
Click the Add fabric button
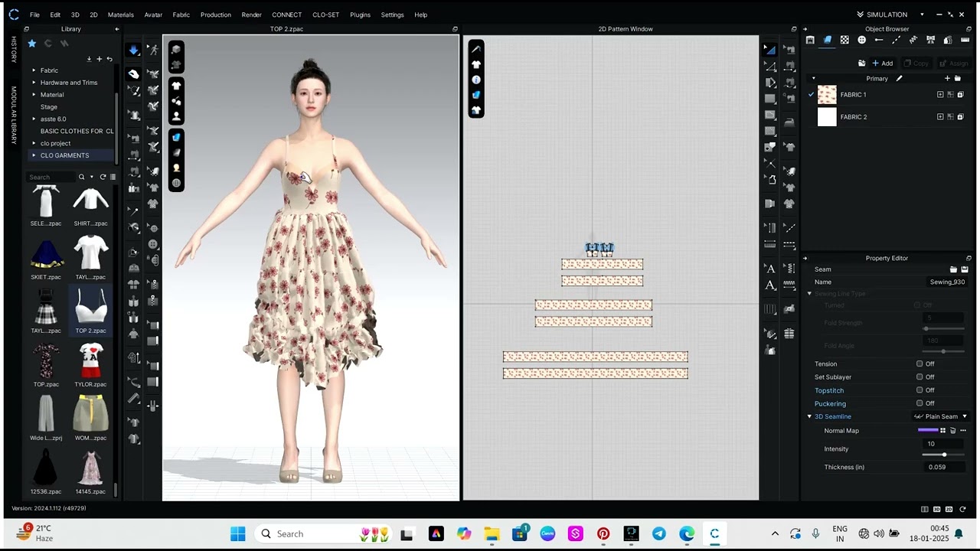(x=883, y=64)
